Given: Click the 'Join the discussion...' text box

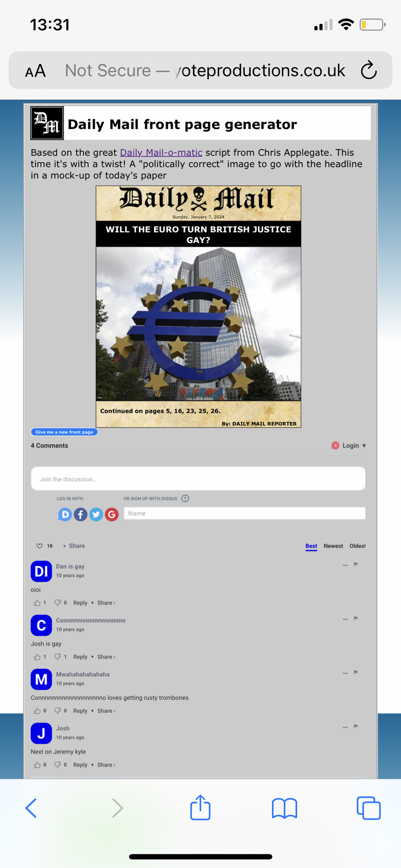Looking at the screenshot, I should click(198, 479).
